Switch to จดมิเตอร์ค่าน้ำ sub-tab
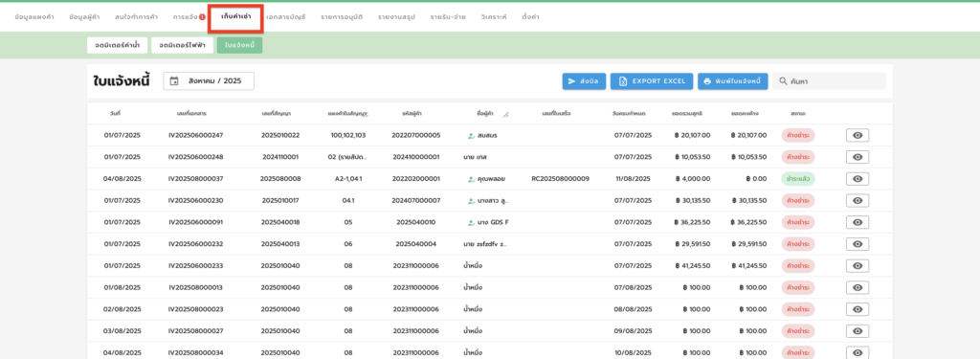980x359 pixels. 118,45
